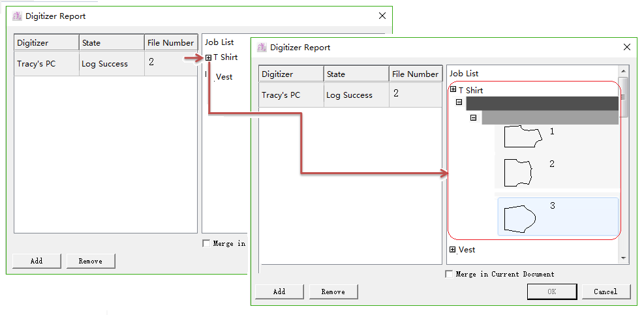Expand Vest node in front dialog
Screen dimensions: 644x315
coord(453,249)
